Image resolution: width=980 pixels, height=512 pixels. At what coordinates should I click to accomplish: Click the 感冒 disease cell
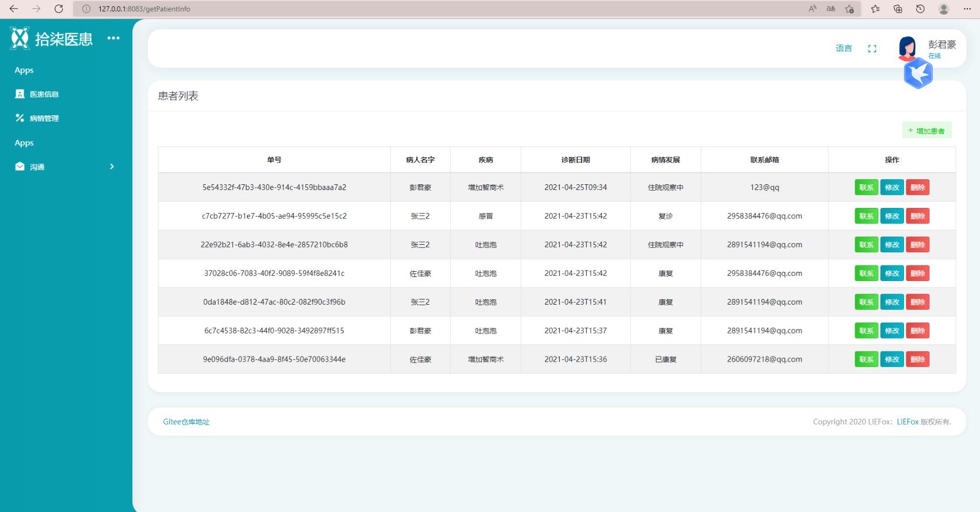[486, 216]
